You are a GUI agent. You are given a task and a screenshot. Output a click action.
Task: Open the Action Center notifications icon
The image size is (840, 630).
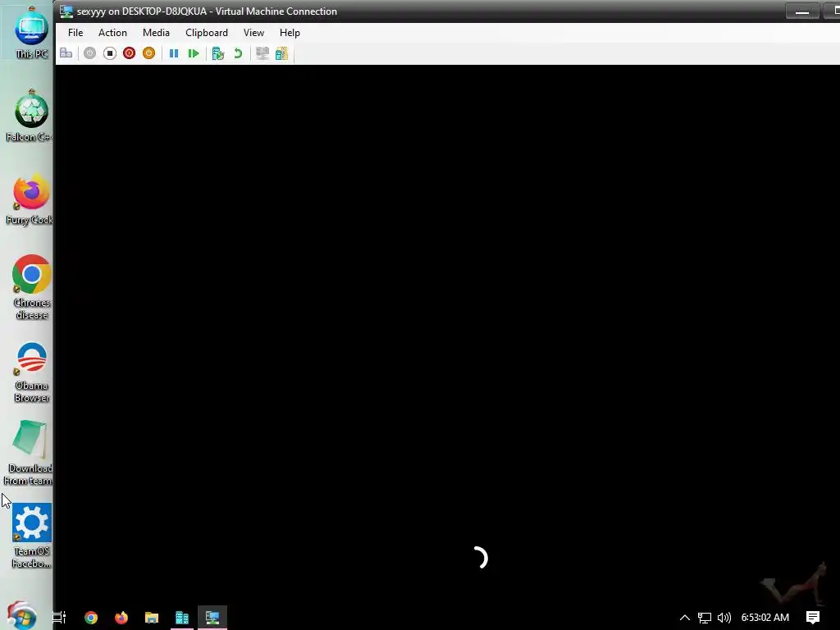[813, 618]
